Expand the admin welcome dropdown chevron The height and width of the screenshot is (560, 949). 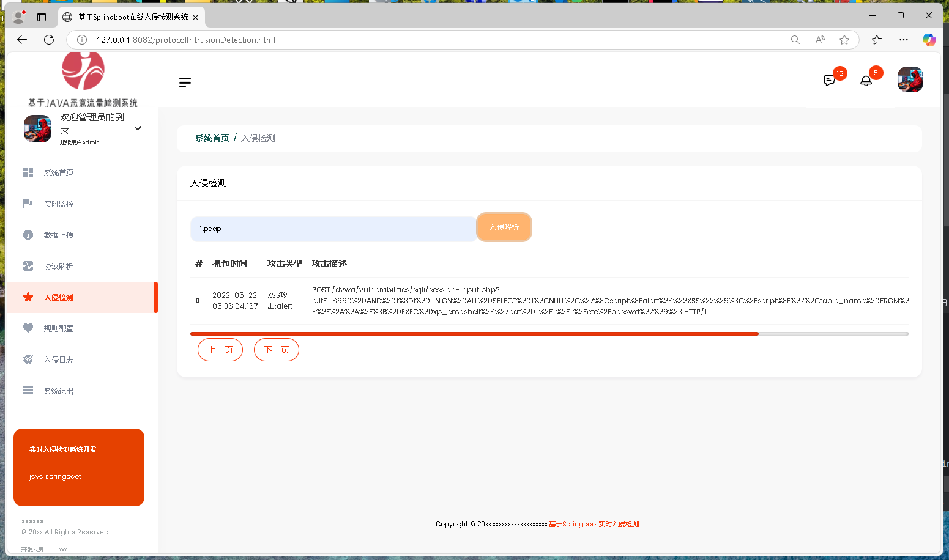click(x=137, y=128)
